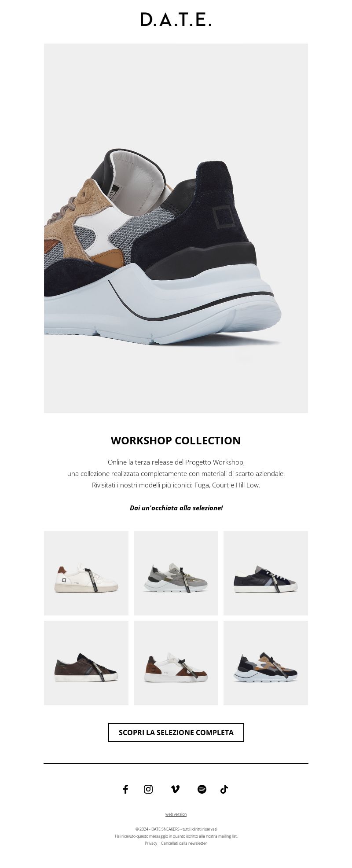The height and width of the screenshot is (868, 352).
Task: Open the Spotify social icon
Action: tap(202, 789)
